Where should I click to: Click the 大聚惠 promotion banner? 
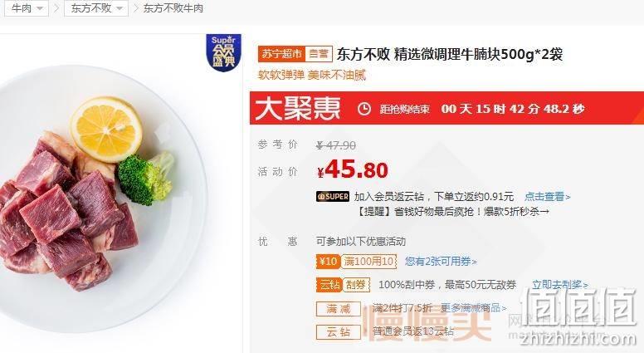click(446, 108)
